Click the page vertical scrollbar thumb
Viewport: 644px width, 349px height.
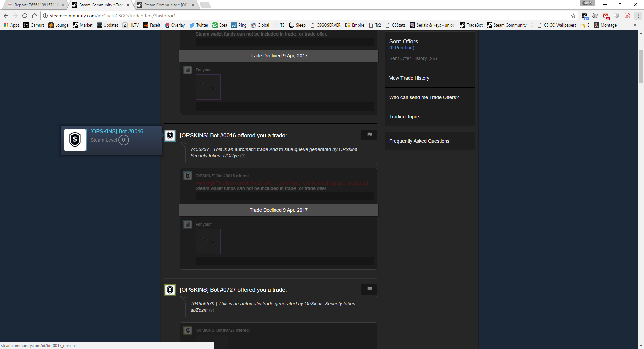[x=641, y=66]
